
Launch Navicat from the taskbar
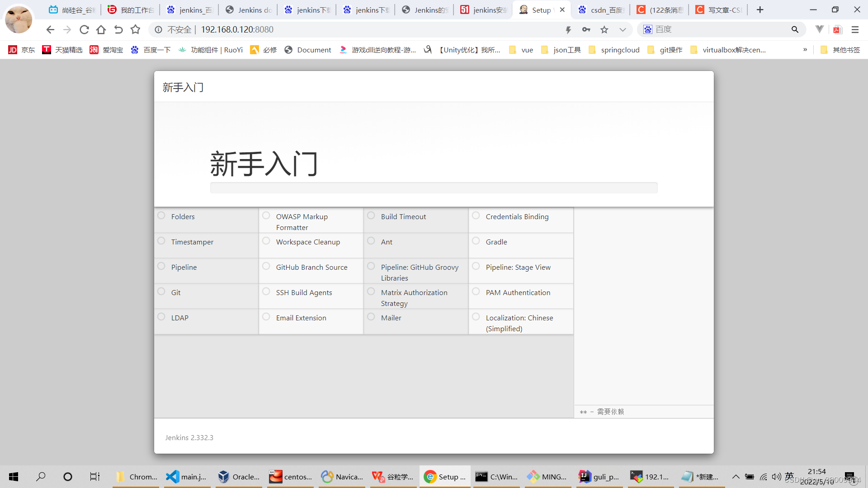click(341, 476)
